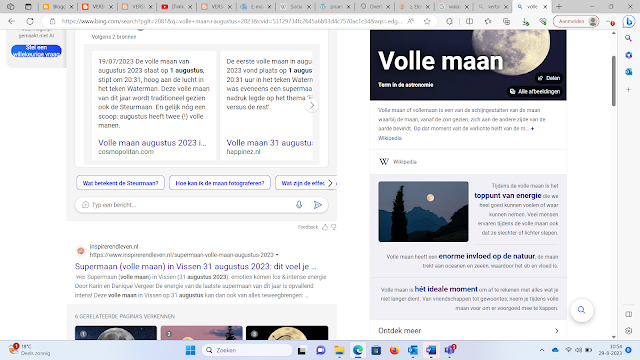Click the taskbar Zoeken search box
This screenshot has height=360, width=640.
247,350
